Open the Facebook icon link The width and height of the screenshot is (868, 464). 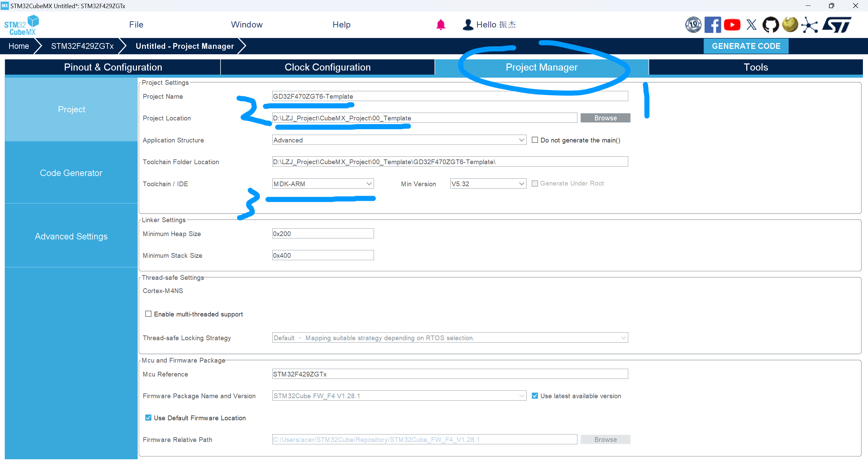(x=713, y=25)
